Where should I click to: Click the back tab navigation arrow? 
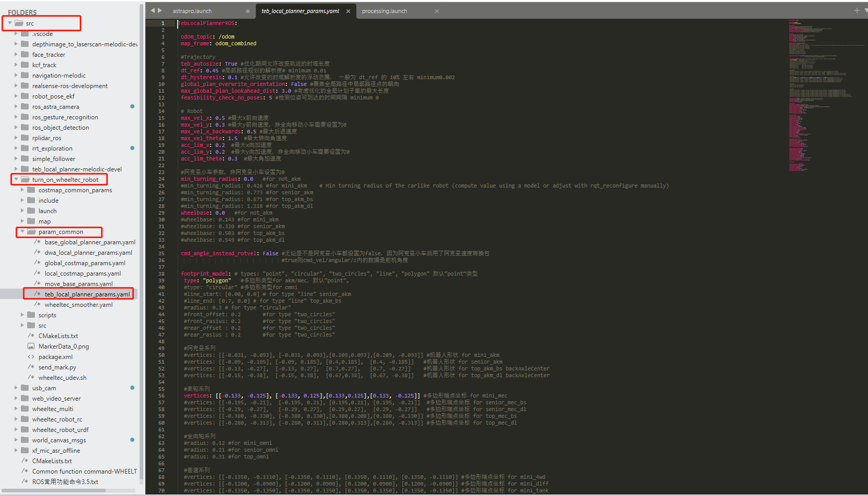(153, 10)
